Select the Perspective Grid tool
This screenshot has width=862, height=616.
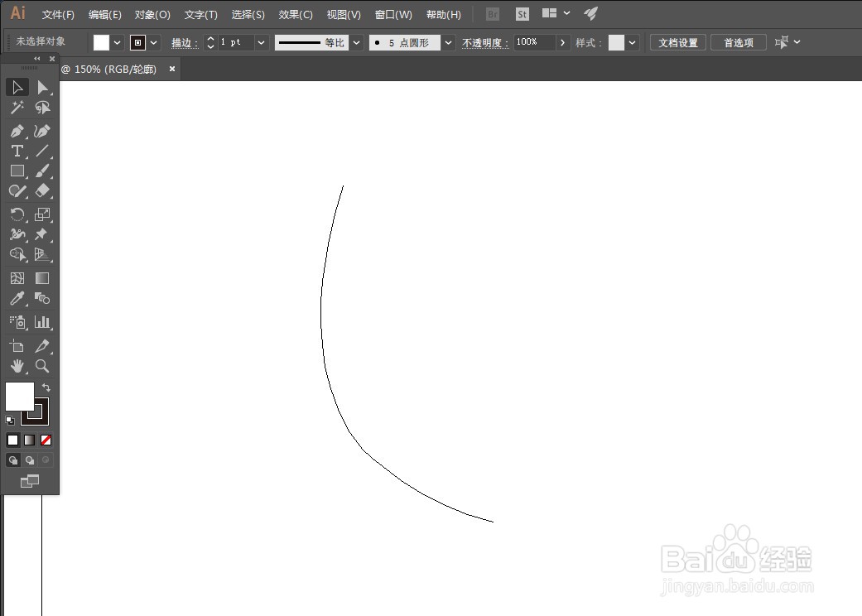tap(42, 254)
